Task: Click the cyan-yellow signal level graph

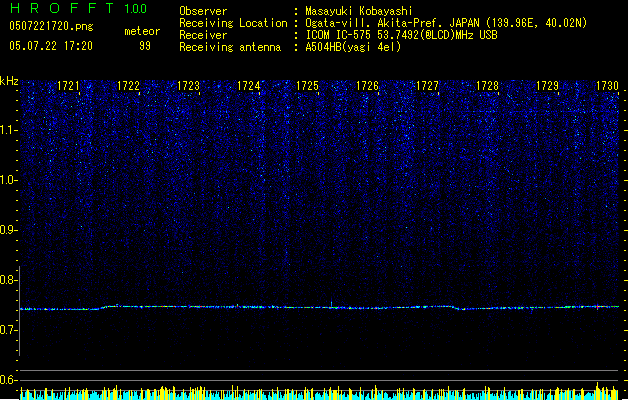Action: click(319, 392)
